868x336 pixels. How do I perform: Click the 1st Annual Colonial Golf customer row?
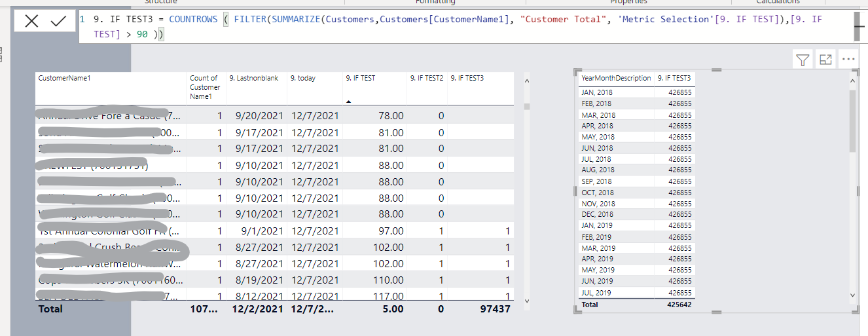(275, 231)
